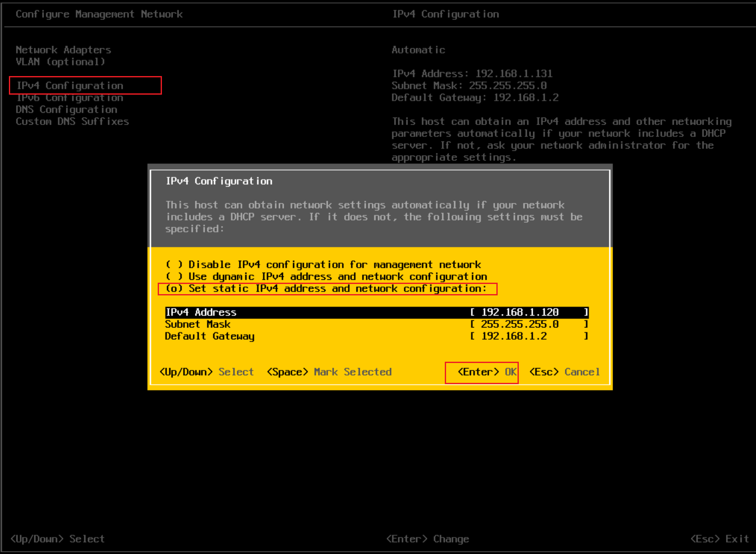Select Network Adapters menu entry
Screen dimensions: 756x554
[x=63, y=50]
